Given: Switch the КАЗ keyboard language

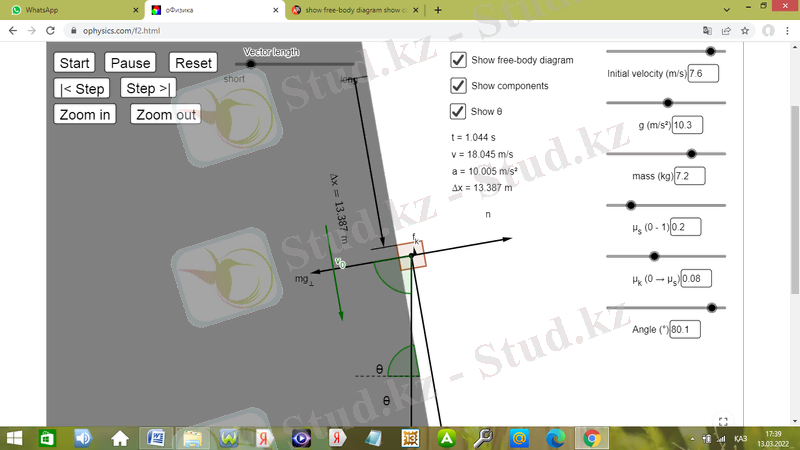Looking at the screenshot, I should point(740,439).
